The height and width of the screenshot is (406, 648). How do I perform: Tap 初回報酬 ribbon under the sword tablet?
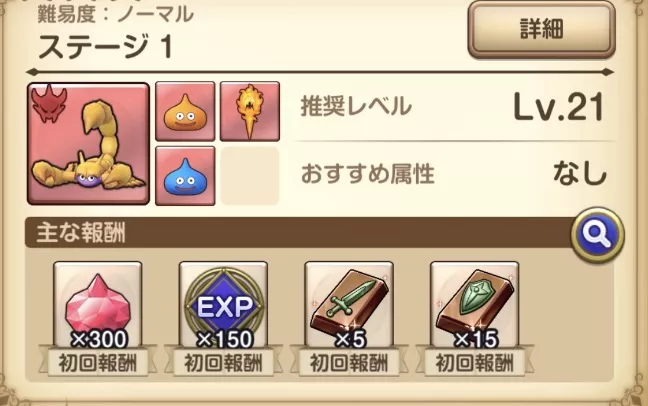pos(349,363)
